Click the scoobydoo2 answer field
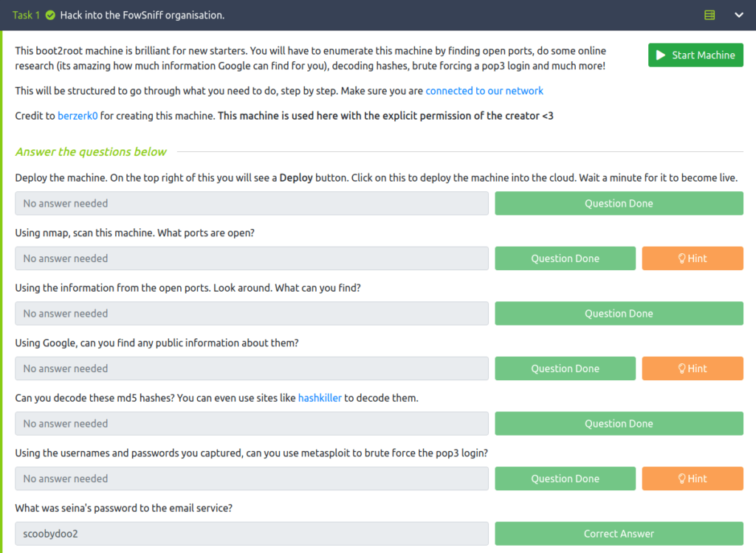This screenshot has height=553, width=756. 252,533
